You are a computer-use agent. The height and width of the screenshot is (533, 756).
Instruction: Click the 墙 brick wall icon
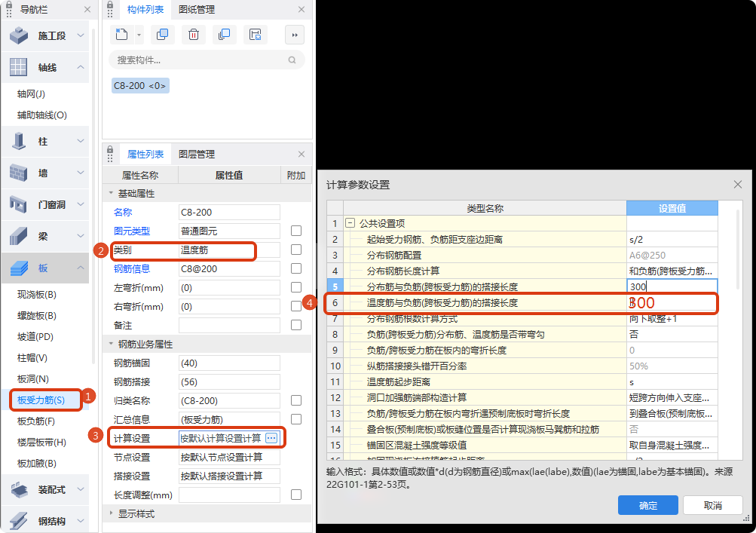[x=18, y=173]
